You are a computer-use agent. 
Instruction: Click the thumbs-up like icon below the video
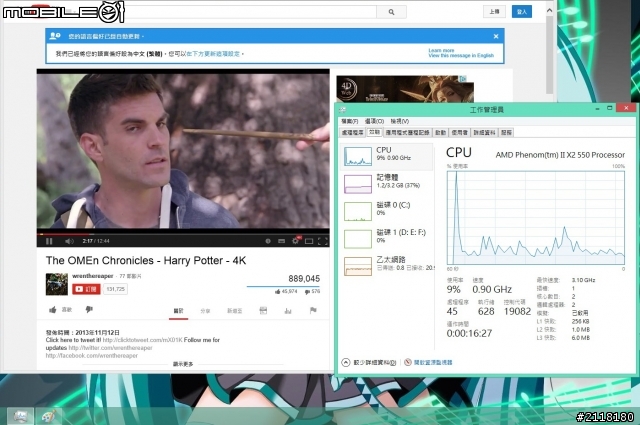pyautogui.click(x=53, y=310)
